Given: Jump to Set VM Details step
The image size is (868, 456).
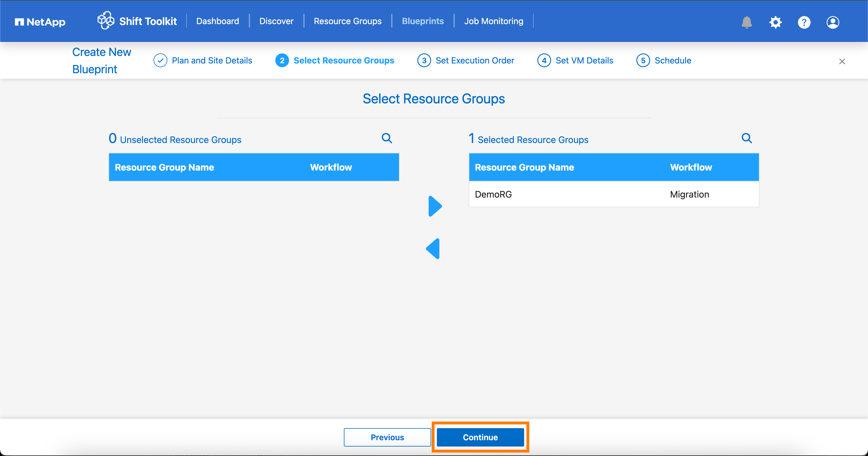Looking at the screenshot, I should point(584,60).
